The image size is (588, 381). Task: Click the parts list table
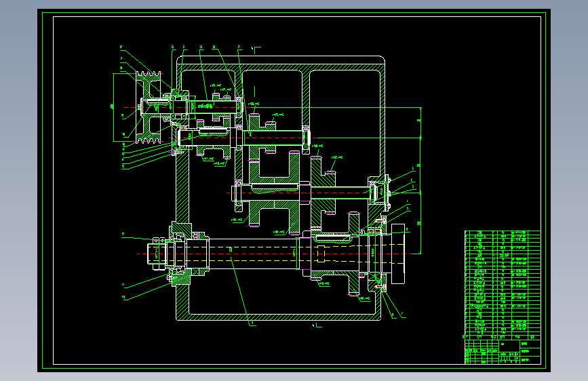pos(503,285)
